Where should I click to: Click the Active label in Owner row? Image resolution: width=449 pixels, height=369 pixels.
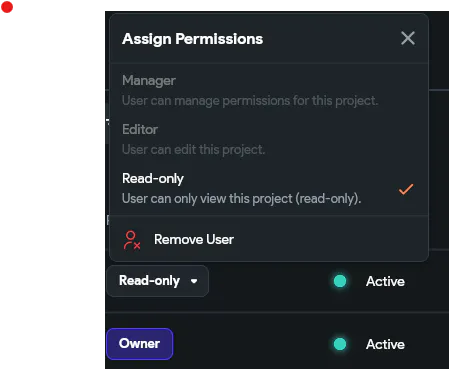click(385, 344)
